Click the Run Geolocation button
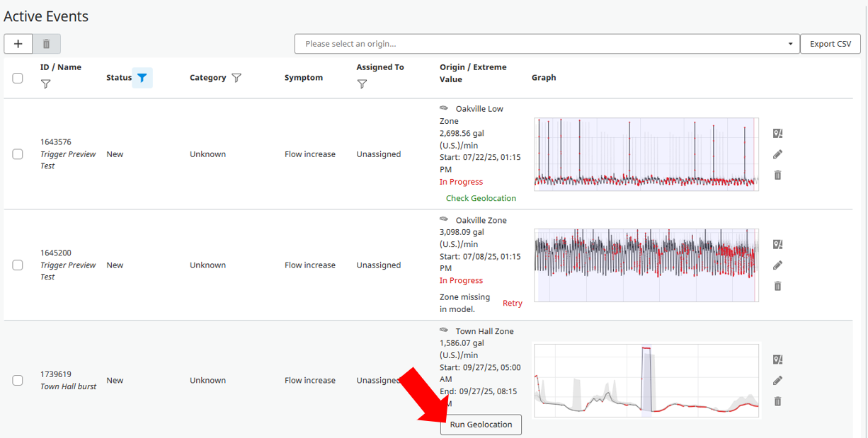The width and height of the screenshot is (868, 438). [x=481, y=425]
